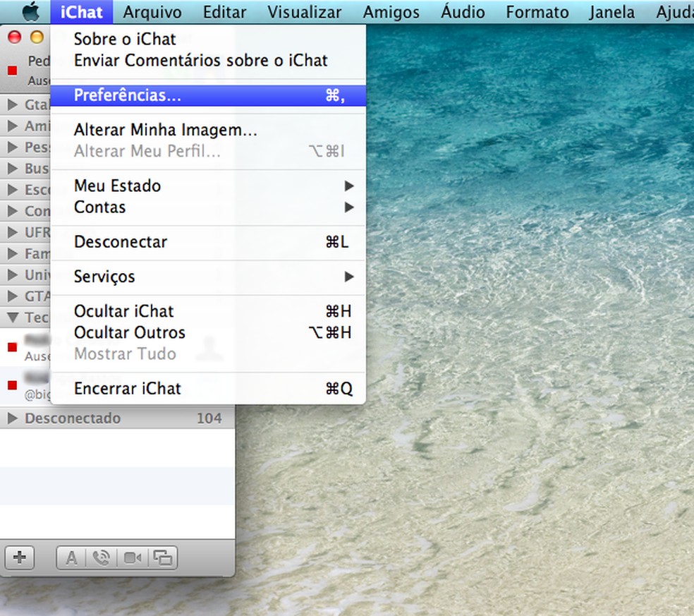
Task: Expand the Con buddy group triangle
Action: (x=13, y=211)
